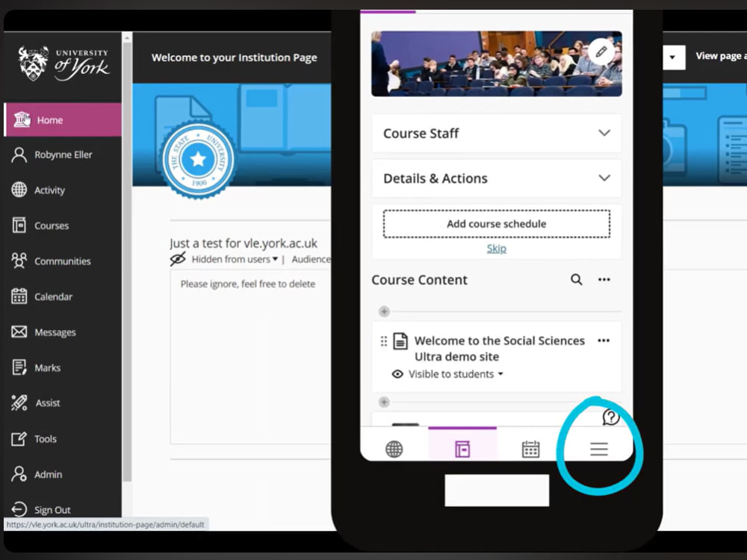This screenshot has height=560, width=747.
Task: Search course content with magnifier icon
Action: point(577,279)
